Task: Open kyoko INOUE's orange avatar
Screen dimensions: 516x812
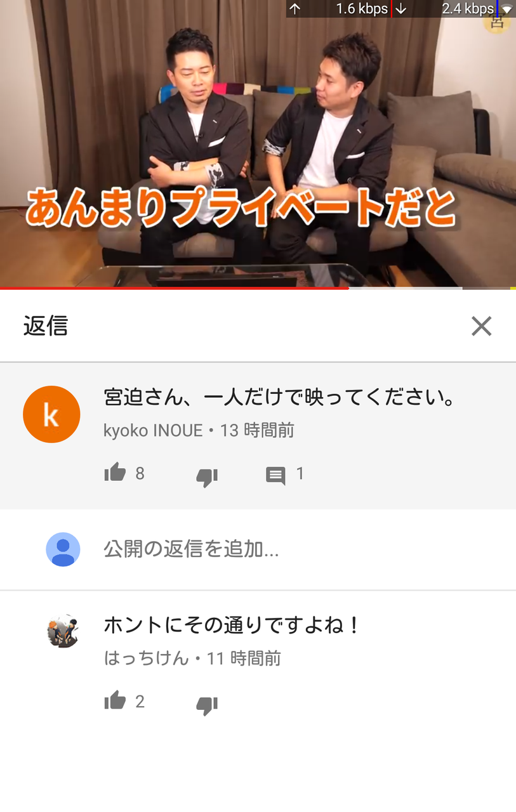Action: tap(51, 414)
